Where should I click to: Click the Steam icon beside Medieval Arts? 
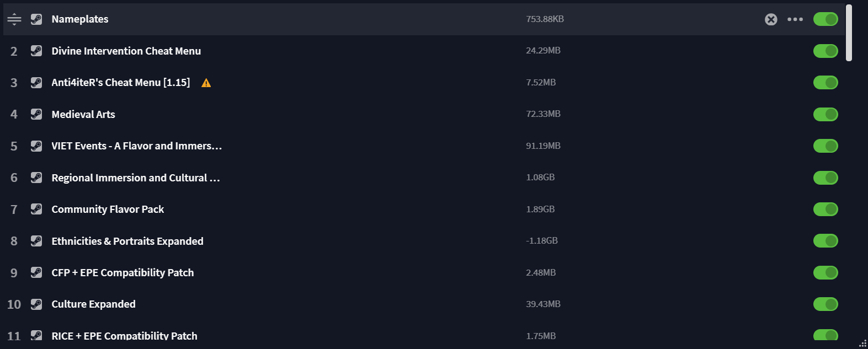pyautogui.click(x=36, y=114)
